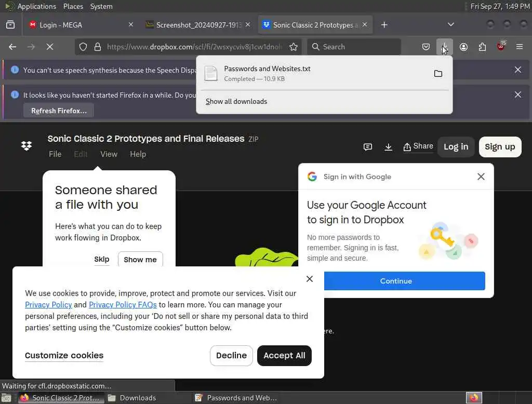532x404 pixels.
Task: Click Show all downloads
Action: coord(236,101)
